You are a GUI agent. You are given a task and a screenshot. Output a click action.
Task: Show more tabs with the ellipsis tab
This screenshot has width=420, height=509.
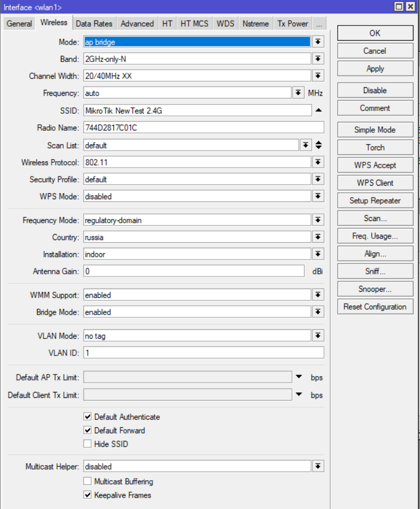pos(319,24)
